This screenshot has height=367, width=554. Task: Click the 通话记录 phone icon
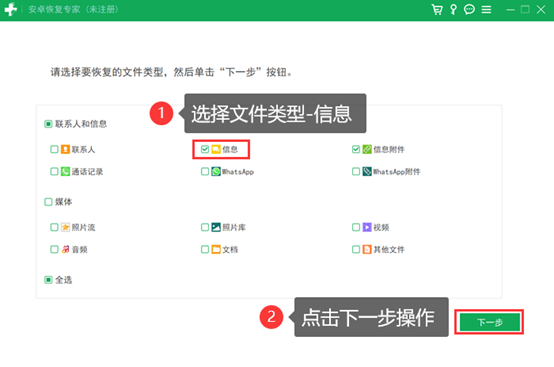65,172
